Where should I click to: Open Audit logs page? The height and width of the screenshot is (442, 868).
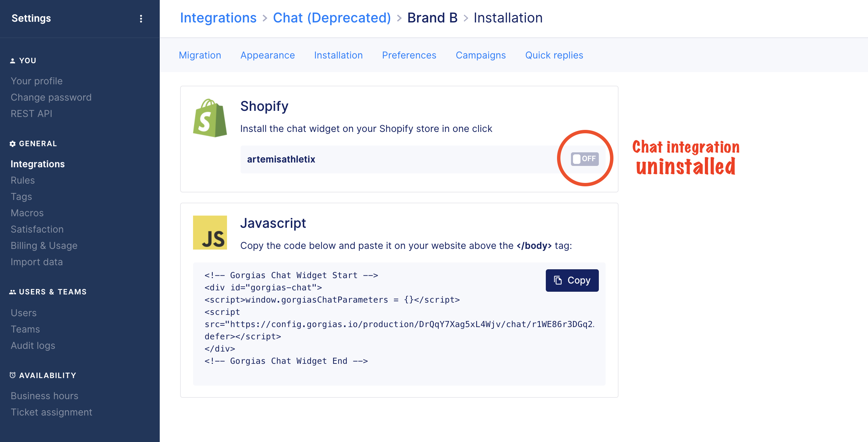click(33, 345)
